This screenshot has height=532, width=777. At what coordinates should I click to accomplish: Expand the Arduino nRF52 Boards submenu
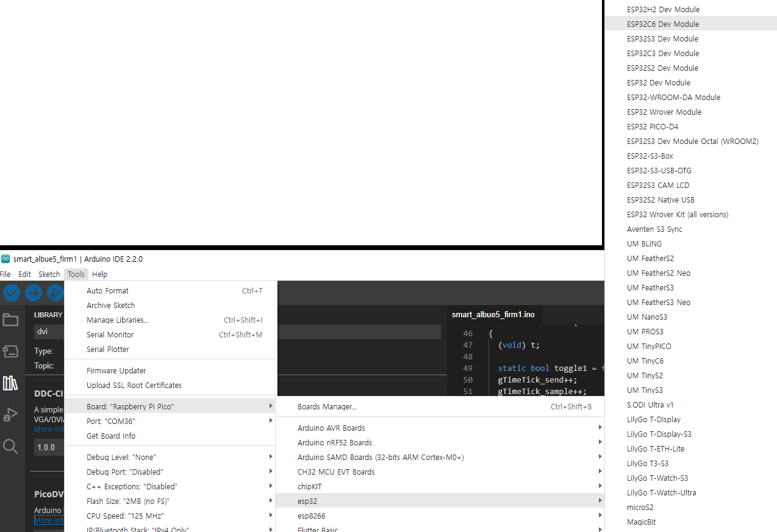click(440, 443)
